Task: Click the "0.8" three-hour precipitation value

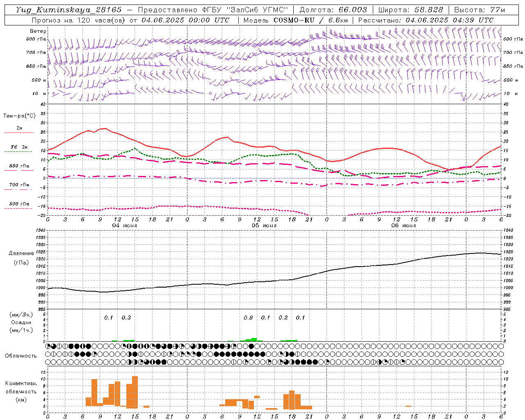Action: point(248,317)
